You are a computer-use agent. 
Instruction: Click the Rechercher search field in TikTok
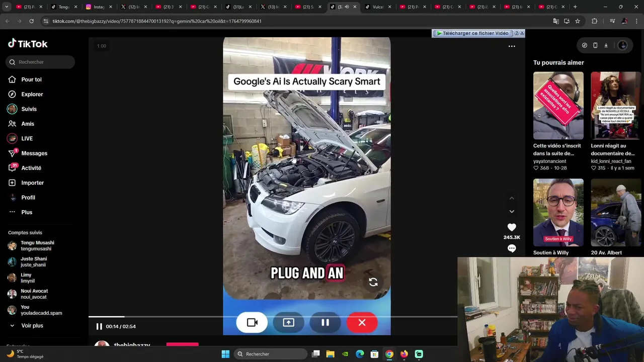coord(41,62)
